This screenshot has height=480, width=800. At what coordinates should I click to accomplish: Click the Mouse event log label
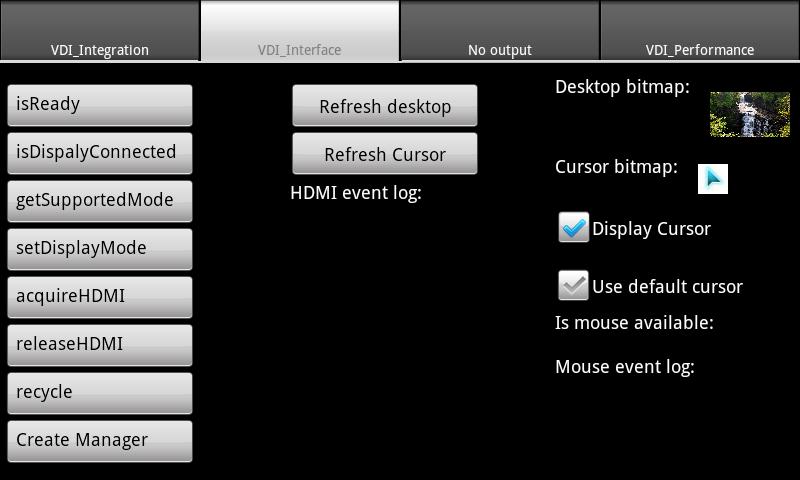[x=625, y=367]
